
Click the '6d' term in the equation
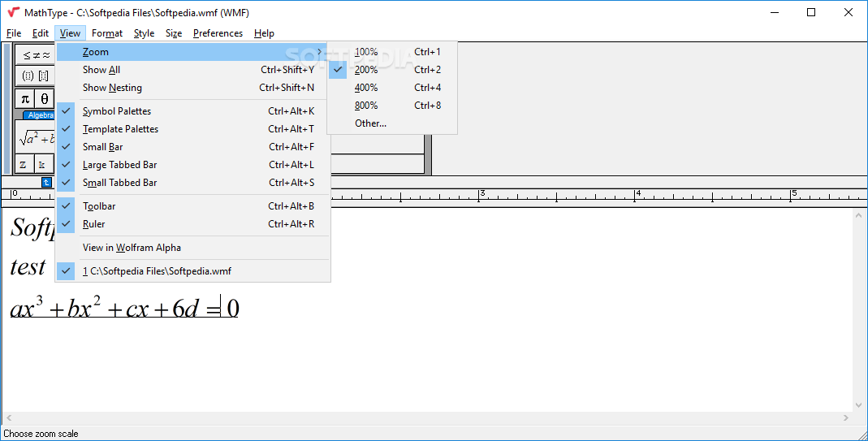(x=185, y=309)
